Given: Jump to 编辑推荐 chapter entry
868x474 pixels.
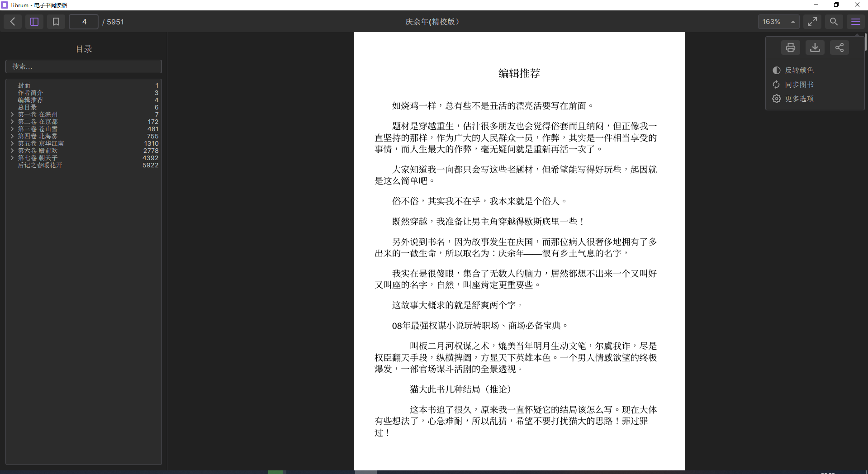Looking at the screenshot, I should tap(30, 100).
